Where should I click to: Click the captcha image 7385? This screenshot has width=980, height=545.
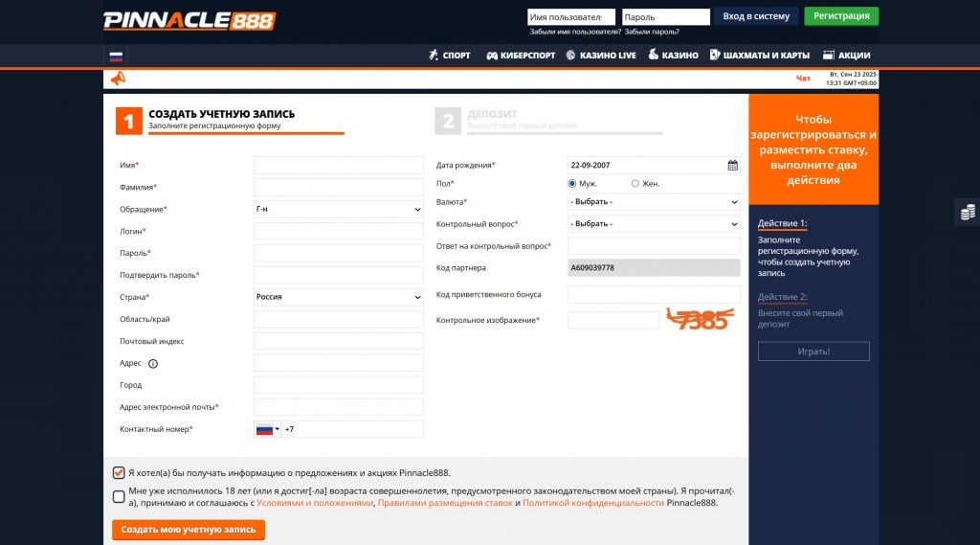point(701,320)
